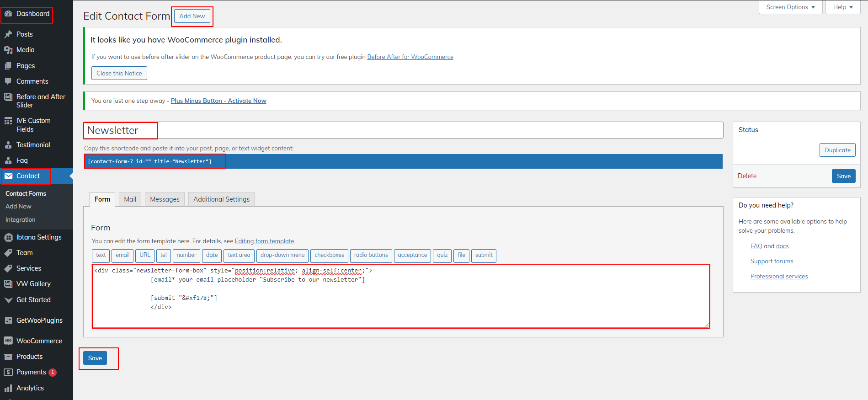Image resolution: width=868 pixels, height=400 pixels.
Task: Insert a drop-down menu tag
Action: [x=282, y=255]
